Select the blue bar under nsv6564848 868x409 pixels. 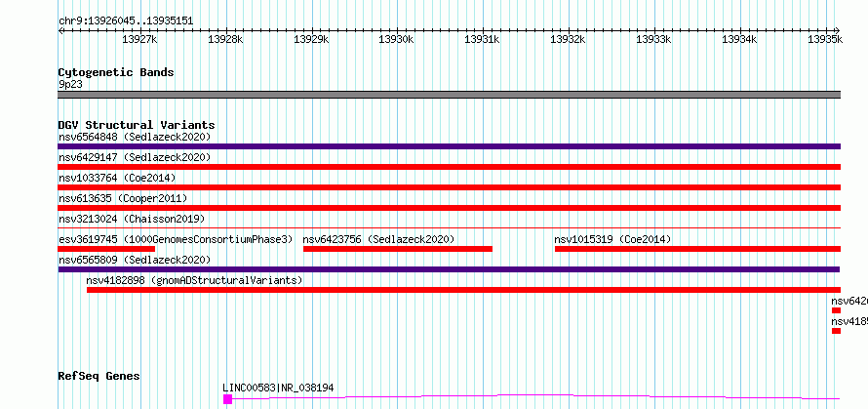click(x=449, y=146)
